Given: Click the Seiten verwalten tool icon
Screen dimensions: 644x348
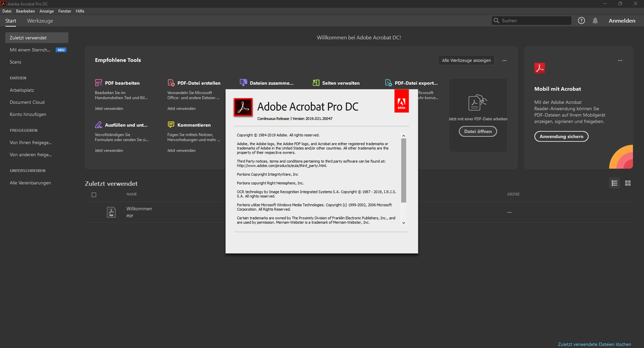Looking at the screenshot, I should 316,83.
